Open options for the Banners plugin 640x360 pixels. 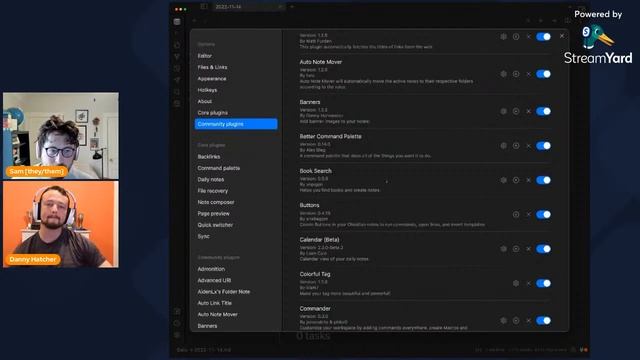(504, 111)
